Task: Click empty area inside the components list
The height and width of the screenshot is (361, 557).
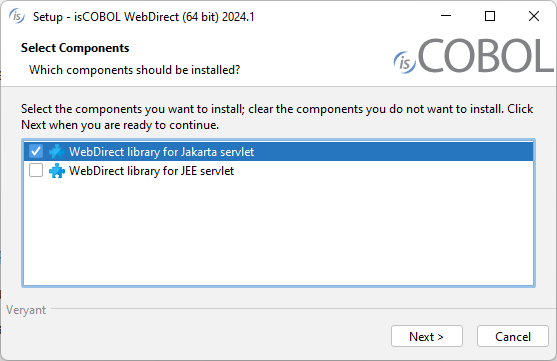Action: (278, 233)
